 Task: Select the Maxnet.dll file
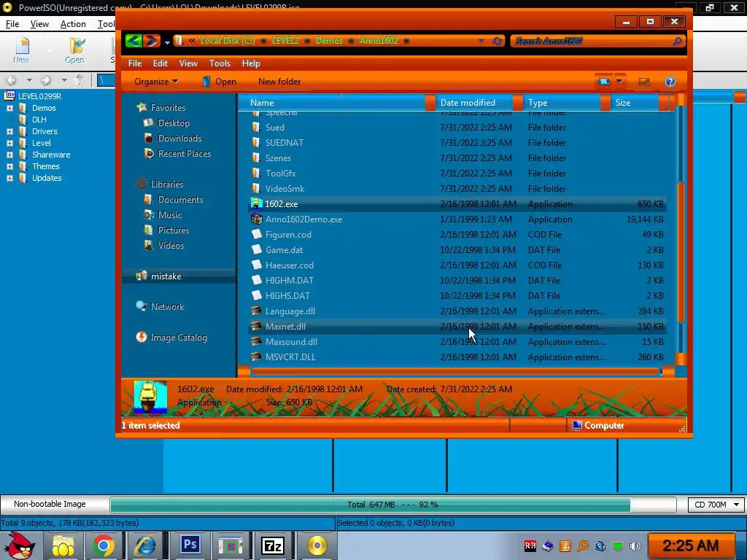[x=457, y=327]
